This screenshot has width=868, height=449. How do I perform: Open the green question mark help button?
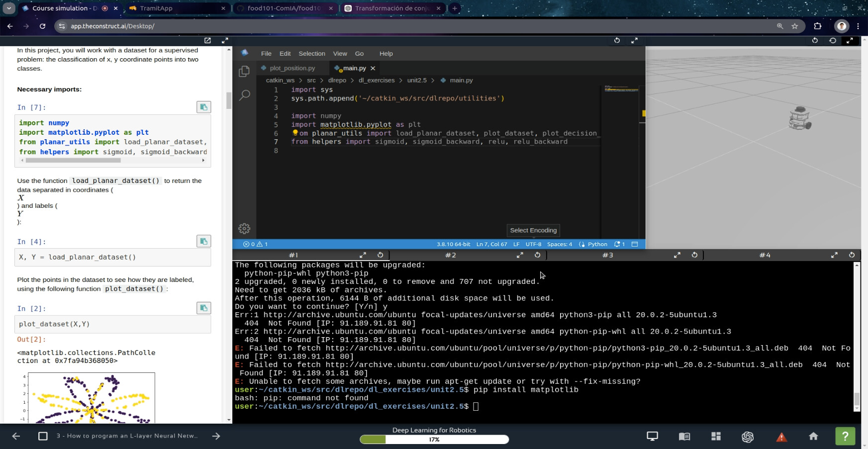click(845, 436)
